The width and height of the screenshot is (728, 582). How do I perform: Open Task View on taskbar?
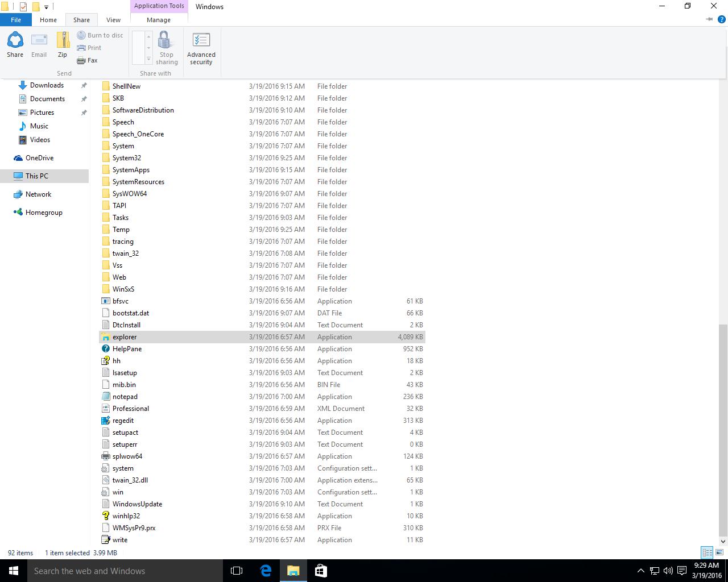click(237, 571)
